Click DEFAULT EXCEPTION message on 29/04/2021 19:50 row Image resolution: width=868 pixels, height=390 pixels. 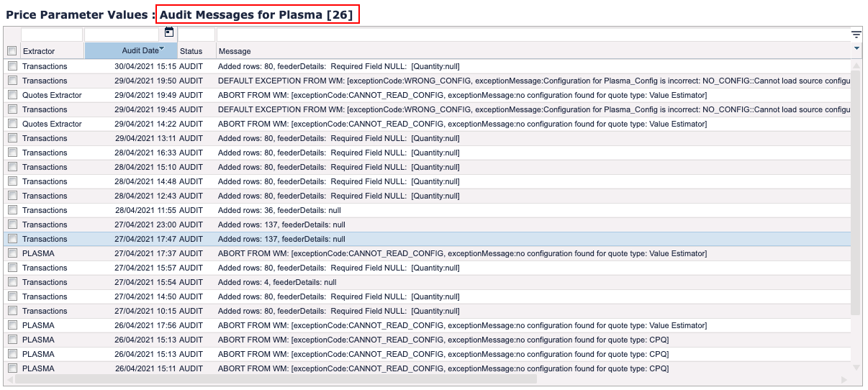coord(534,81)
